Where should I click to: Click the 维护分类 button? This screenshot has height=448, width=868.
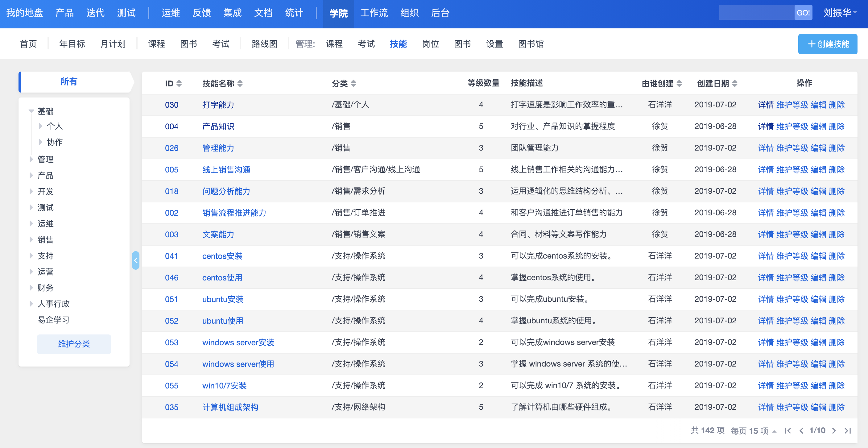click(x=74, y=343)
